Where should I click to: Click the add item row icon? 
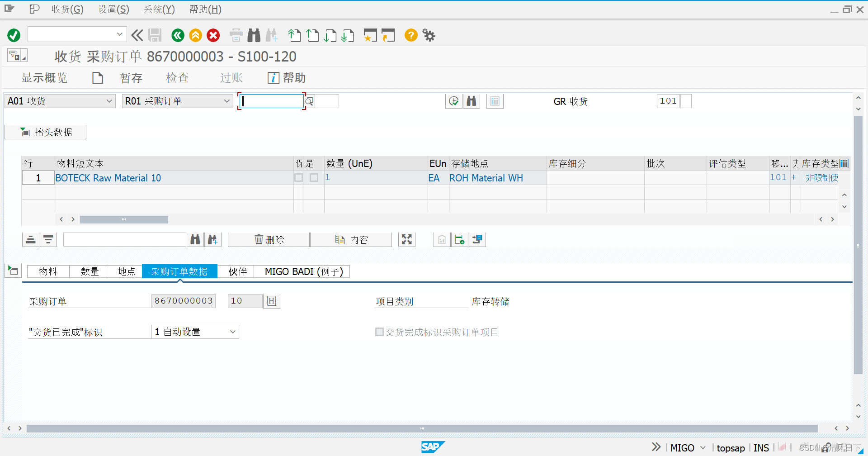(x=460, y=239)
